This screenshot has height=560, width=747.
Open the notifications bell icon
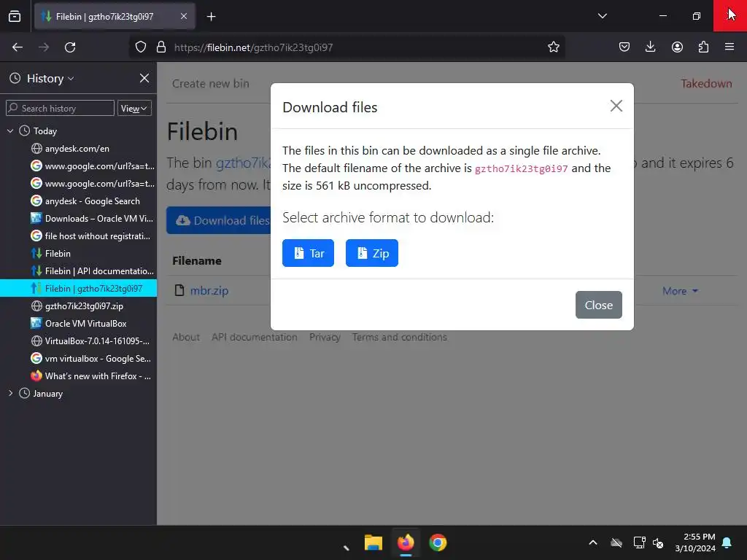[x=727, y=542]
